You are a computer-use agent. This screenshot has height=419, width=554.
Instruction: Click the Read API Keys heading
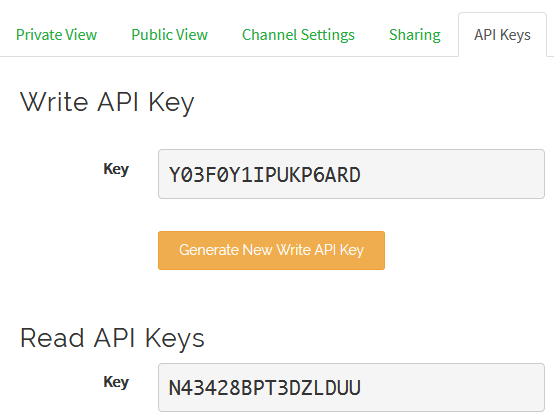coord(112,338)
